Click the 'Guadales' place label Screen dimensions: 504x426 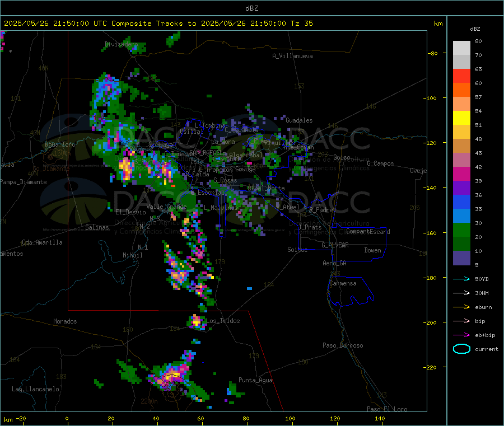(x=299, y=120)
